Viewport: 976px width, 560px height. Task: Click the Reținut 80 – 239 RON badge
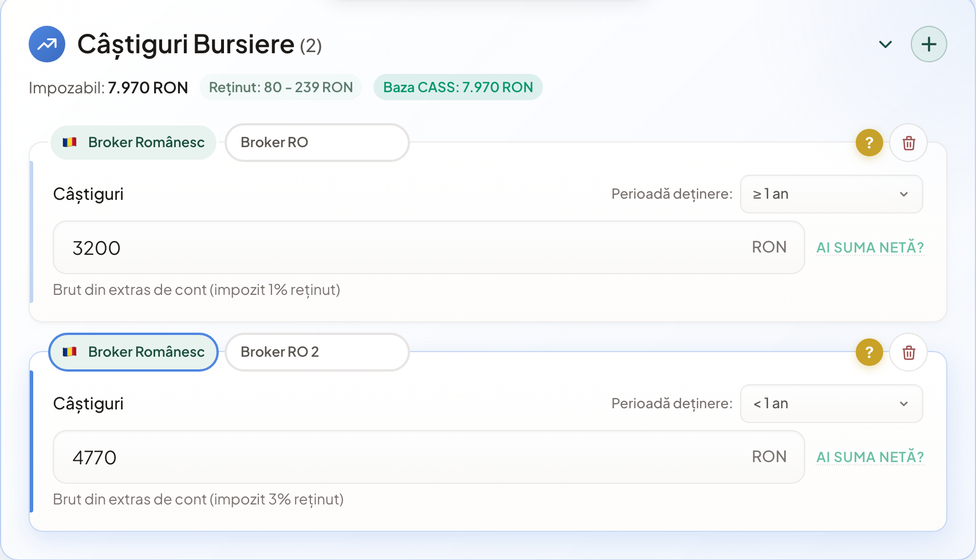coord(280,87)
